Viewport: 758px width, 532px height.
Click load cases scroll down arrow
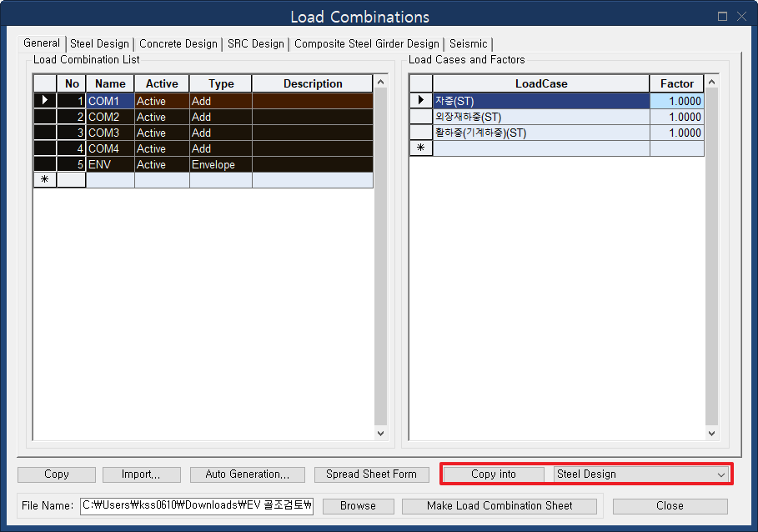[711, 434]
